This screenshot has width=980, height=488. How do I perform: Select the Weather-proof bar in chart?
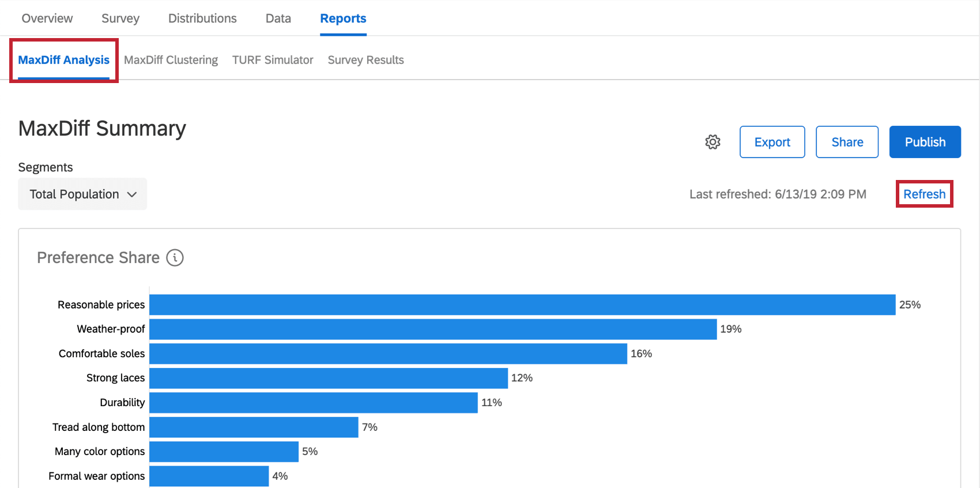click(x=432, y=329)
